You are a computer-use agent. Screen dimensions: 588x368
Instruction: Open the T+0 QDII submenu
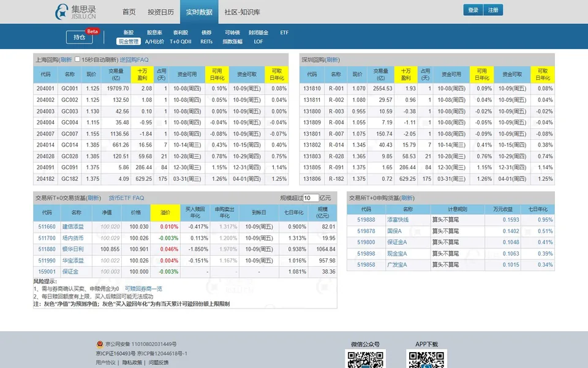click(181, 42)
